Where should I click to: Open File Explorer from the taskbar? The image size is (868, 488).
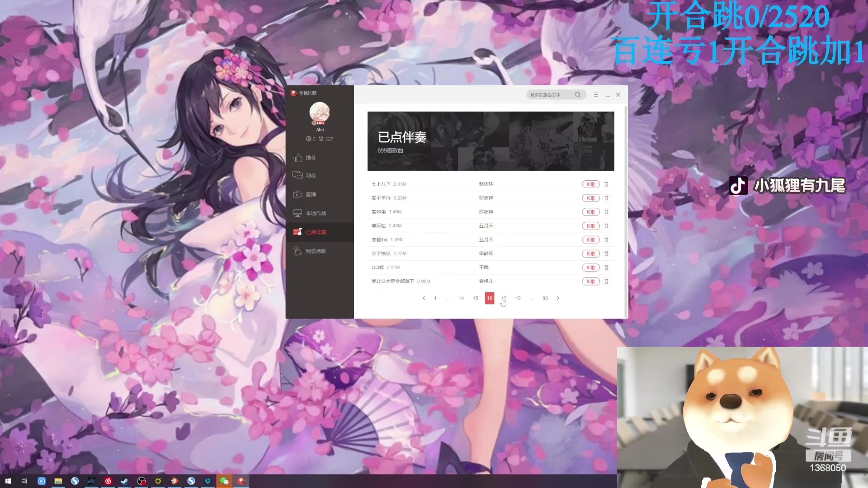click(58, 481)
